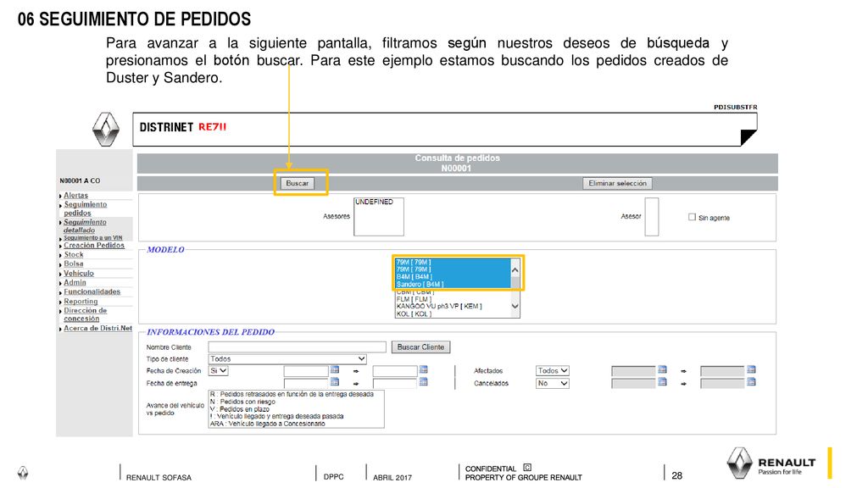
Task: Open Funcionalidades in the sidebar
Action: 92,291
